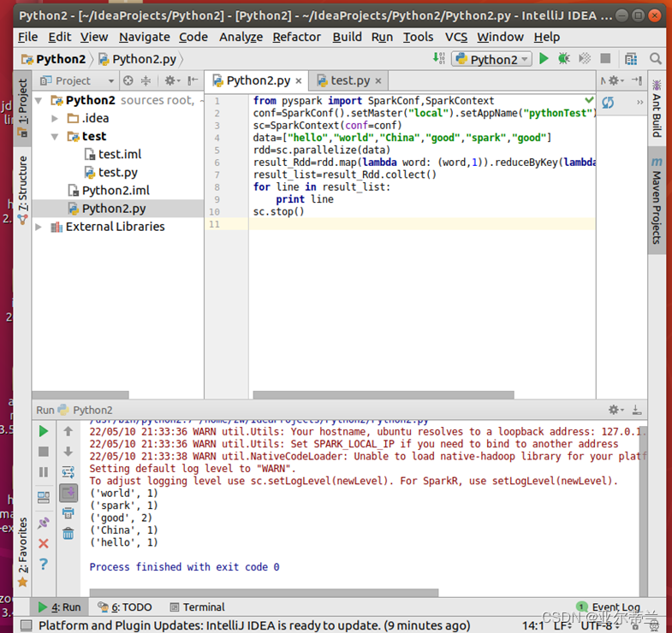This screenshot has width=672, height=633.
Task: Open Run panel settings gear
Action: (616, 410)
